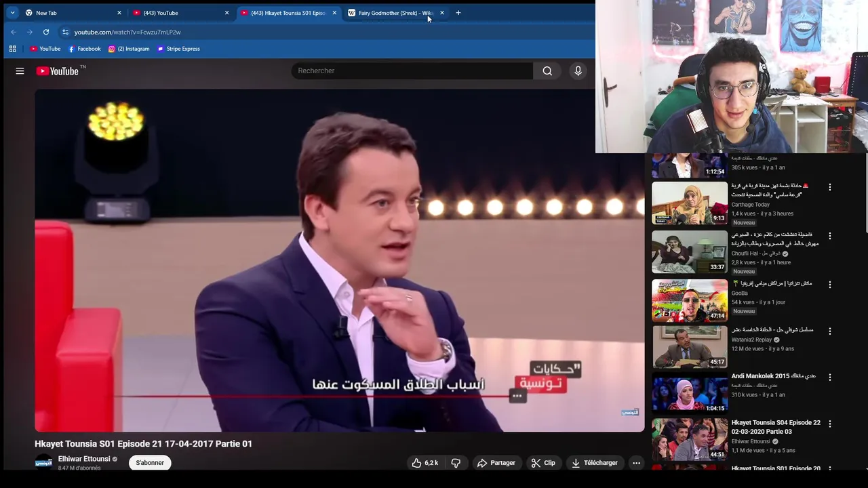Click the GooBa channel name

click(739, 293)
